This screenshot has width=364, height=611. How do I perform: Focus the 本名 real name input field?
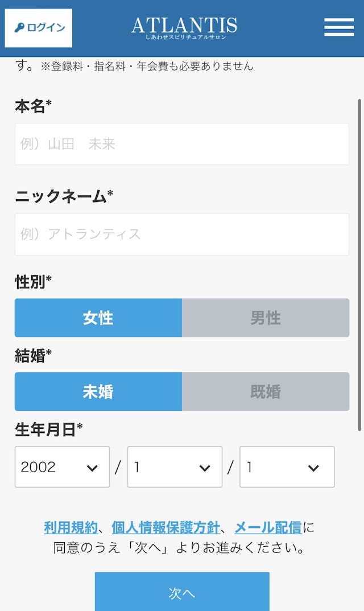182,144
